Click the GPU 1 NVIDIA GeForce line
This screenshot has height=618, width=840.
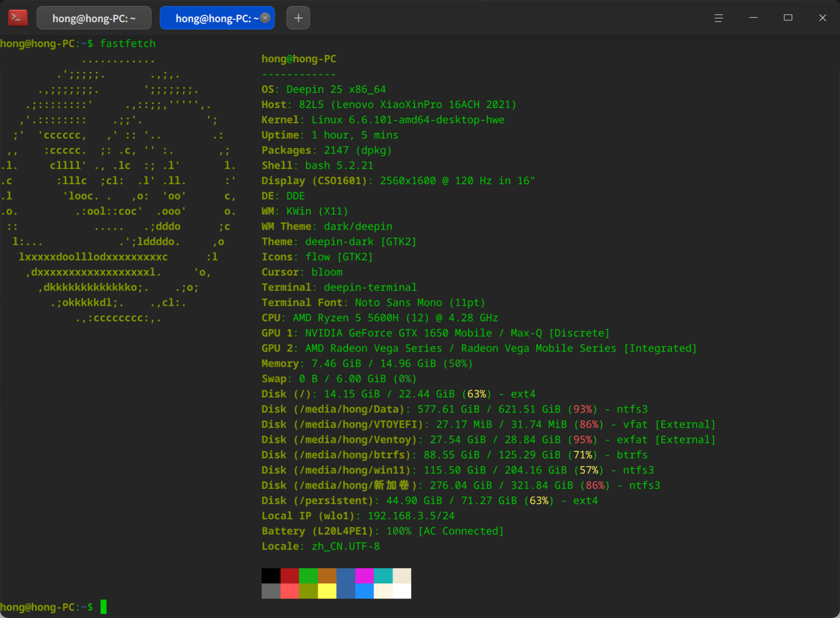point(435,333)
